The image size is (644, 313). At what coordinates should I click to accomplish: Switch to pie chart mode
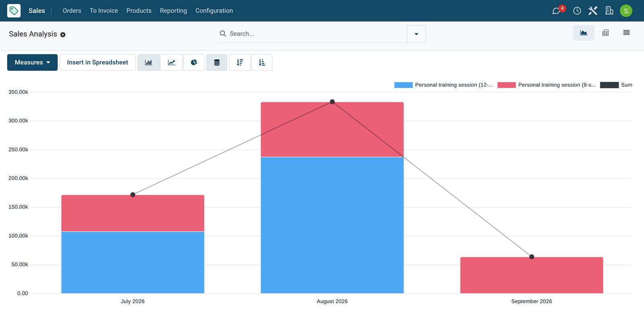pos(194,62)
